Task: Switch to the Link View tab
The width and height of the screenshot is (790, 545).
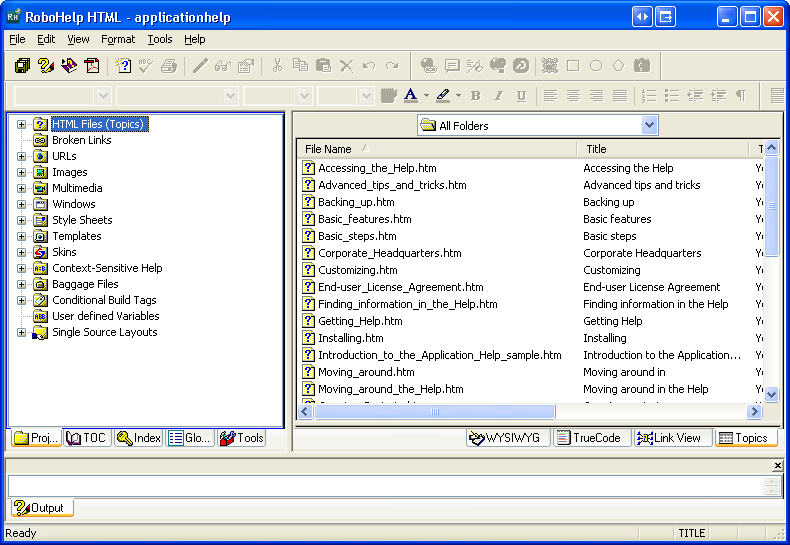Action: pos(671,438)
